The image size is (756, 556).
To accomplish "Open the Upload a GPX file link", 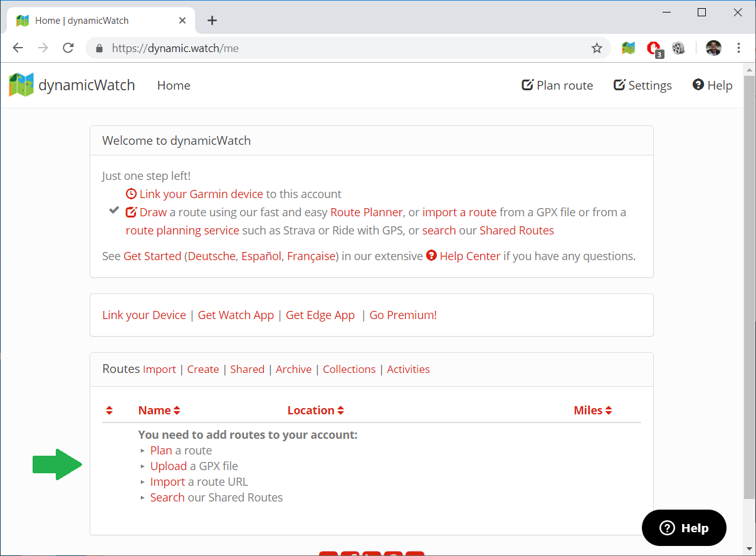I will click(168, 466).
